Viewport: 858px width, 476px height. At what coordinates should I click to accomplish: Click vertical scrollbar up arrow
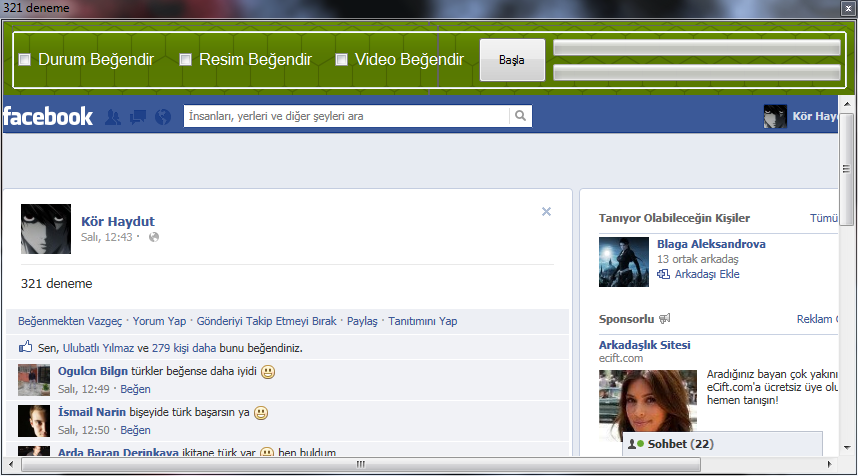tap(847, 104)
